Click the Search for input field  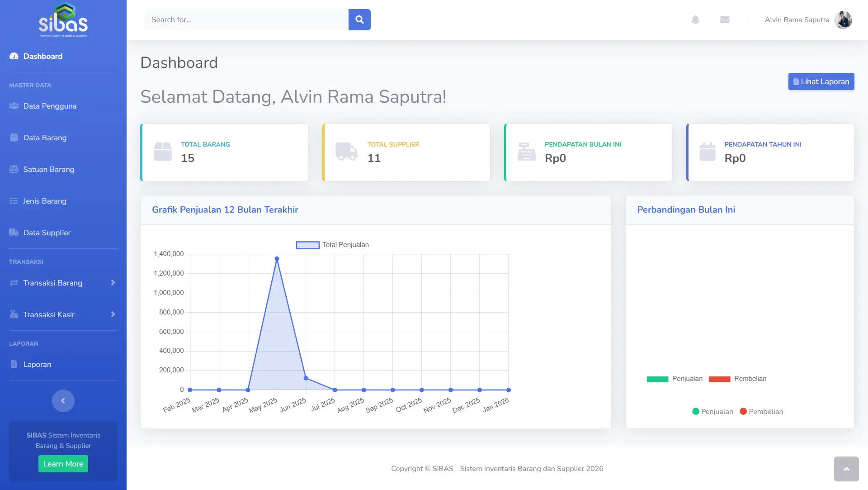(246, 19)
